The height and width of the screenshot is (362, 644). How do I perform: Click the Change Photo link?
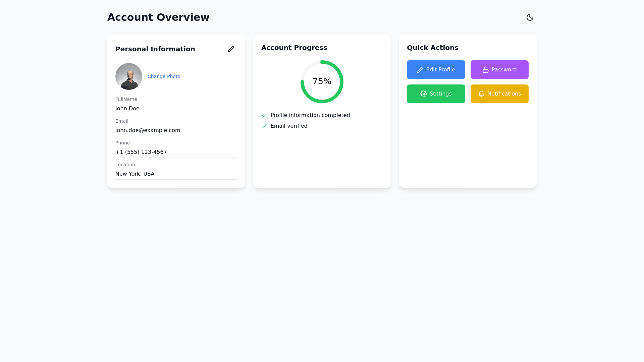164,76
